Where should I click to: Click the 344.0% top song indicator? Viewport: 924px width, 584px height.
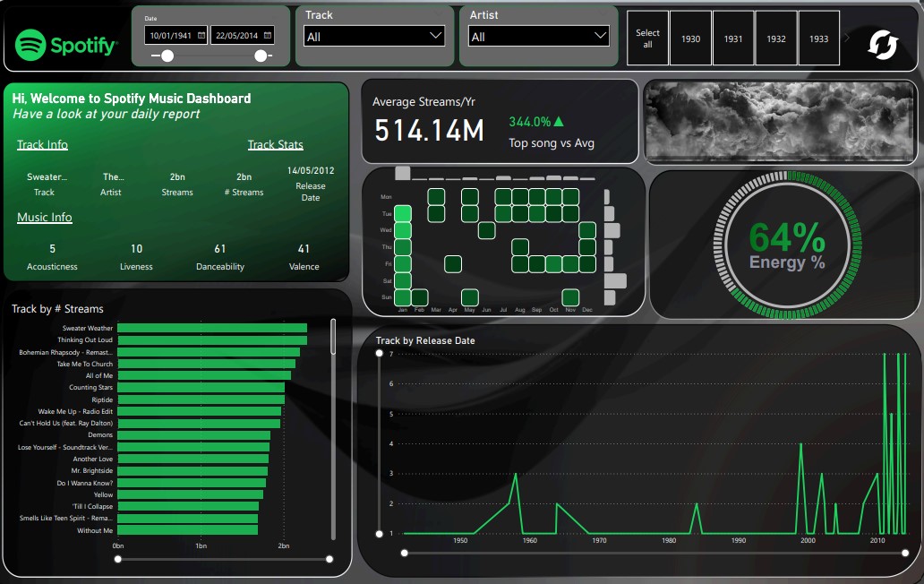[x=535, y=122]
